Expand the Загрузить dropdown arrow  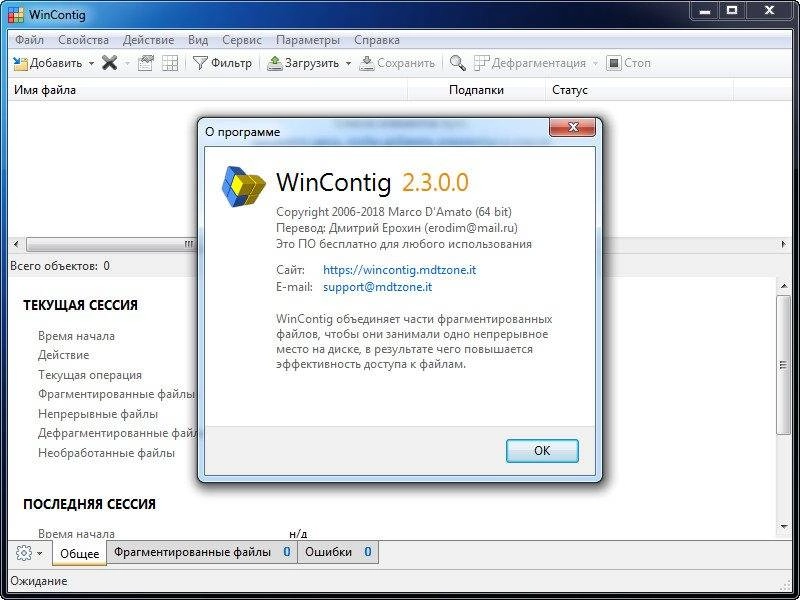(x=348, y=64)
